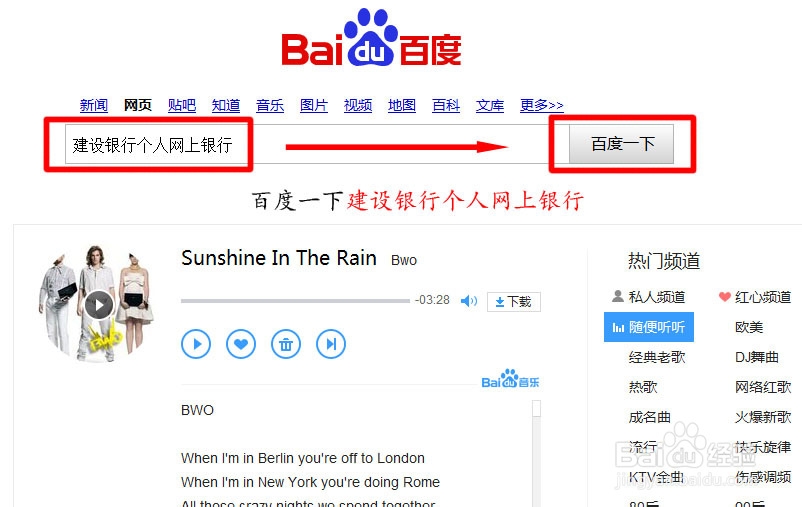Delete the song with trash icon
This screenshot has height=507, width=802.
286,344
